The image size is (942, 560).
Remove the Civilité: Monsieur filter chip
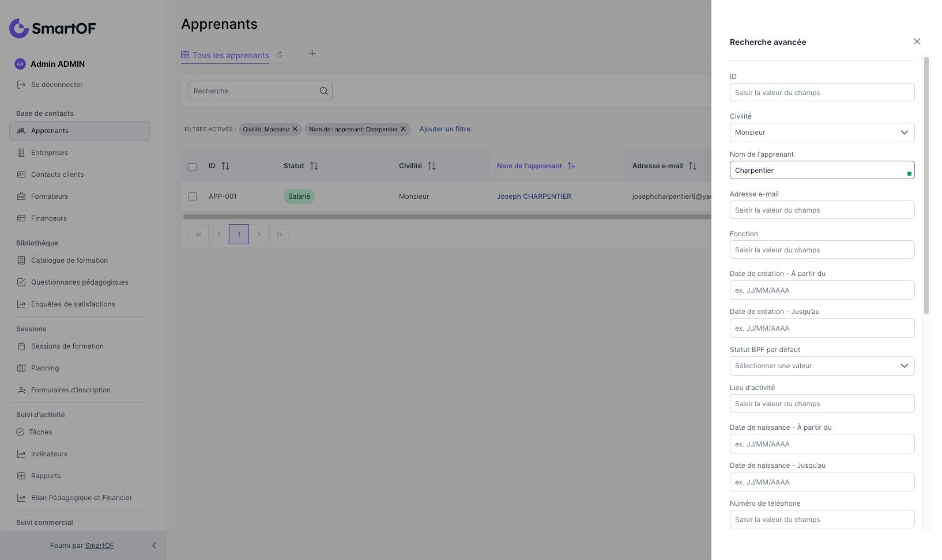(295, 129)
